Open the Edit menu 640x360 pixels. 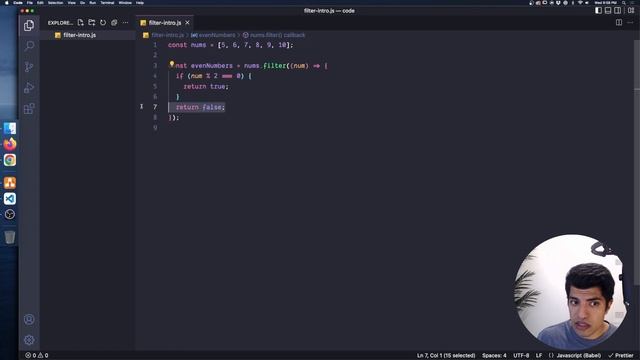click(x=40, y=2)
